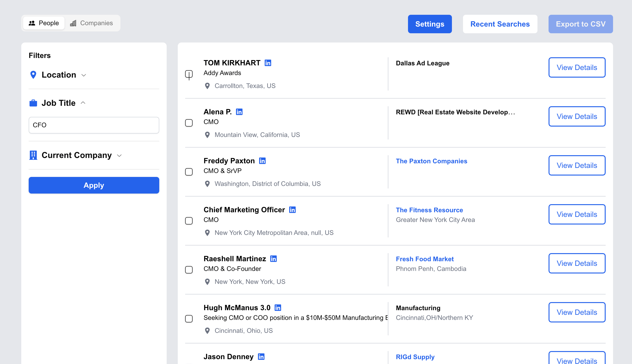Click the name Raeshell Martinez
632x364 pixels.
pos(235,259)
